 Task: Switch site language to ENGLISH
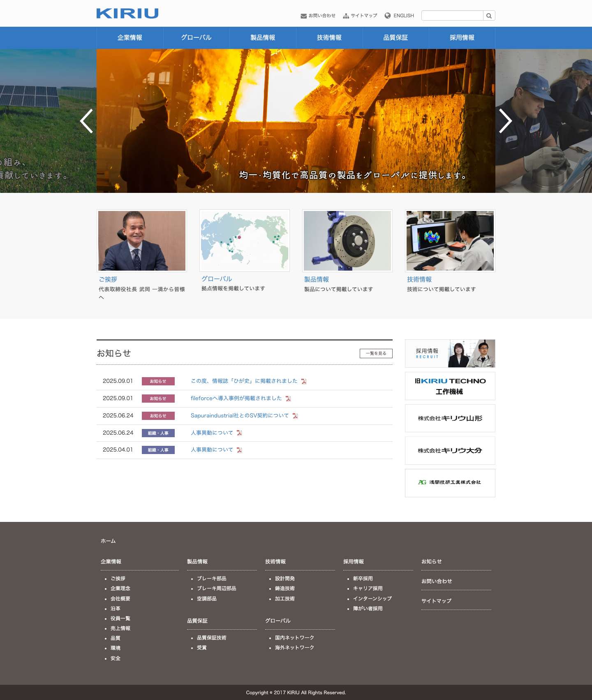click(404, 16)
